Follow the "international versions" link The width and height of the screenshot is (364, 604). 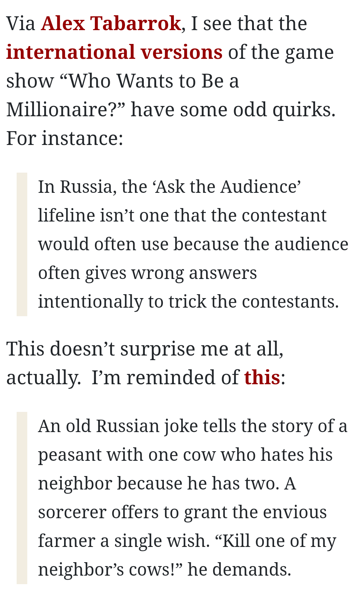click(x=114, y=52)
